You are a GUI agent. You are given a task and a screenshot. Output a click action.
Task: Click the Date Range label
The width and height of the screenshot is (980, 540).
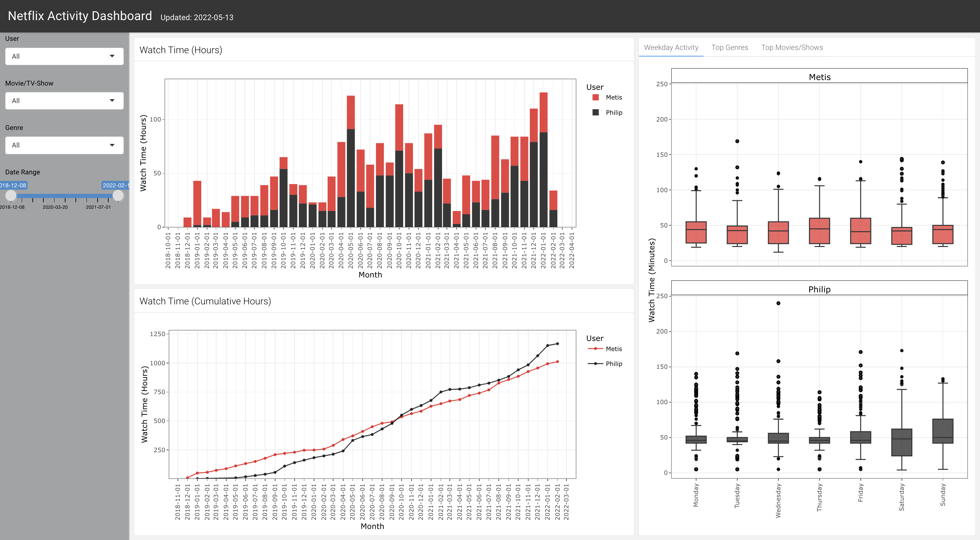[x=22, y=172]
